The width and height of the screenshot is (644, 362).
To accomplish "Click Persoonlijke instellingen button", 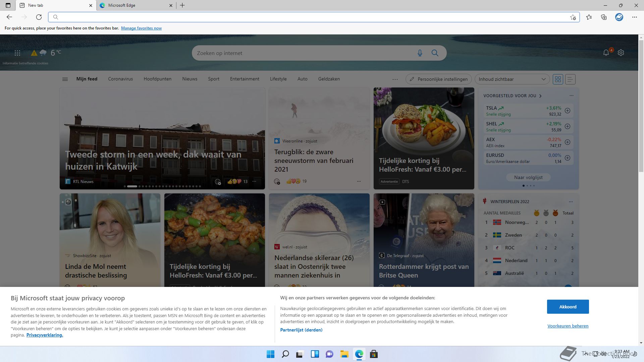I will [439, 79].
